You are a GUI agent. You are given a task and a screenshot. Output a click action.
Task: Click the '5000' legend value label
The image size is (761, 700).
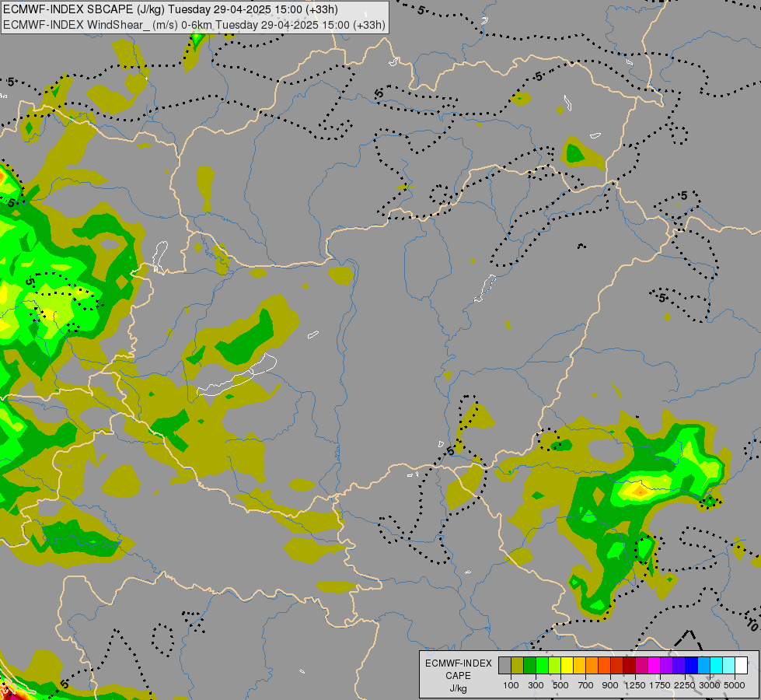click(x=735, y=685)
